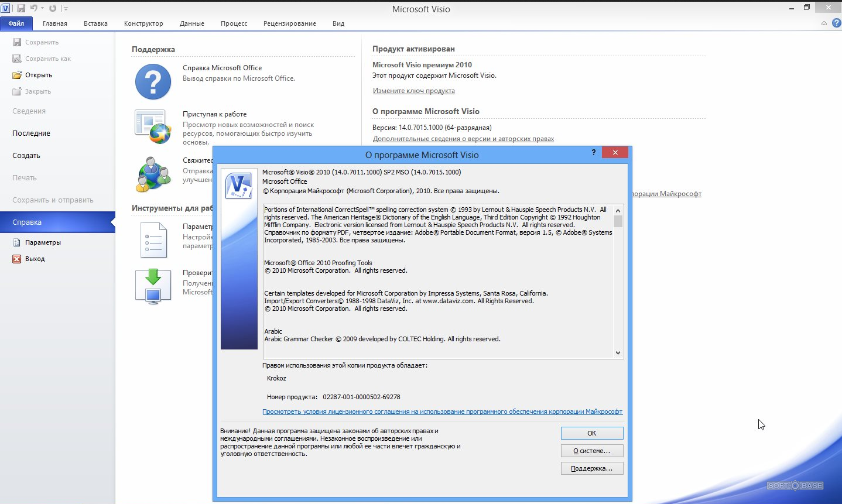
Task: Switch to the Главная tab
Action: coord(55,23)
